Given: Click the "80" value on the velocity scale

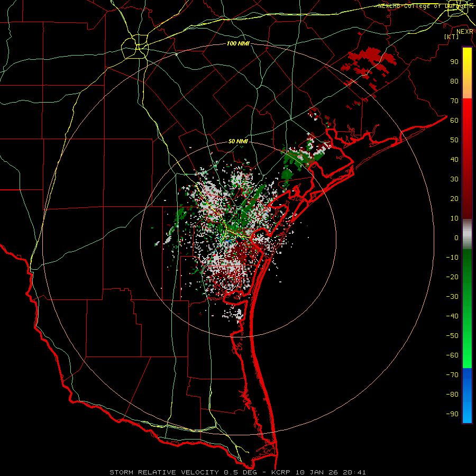Looking at the screenshot, I should pyautogui.click(x=454, y=81).
